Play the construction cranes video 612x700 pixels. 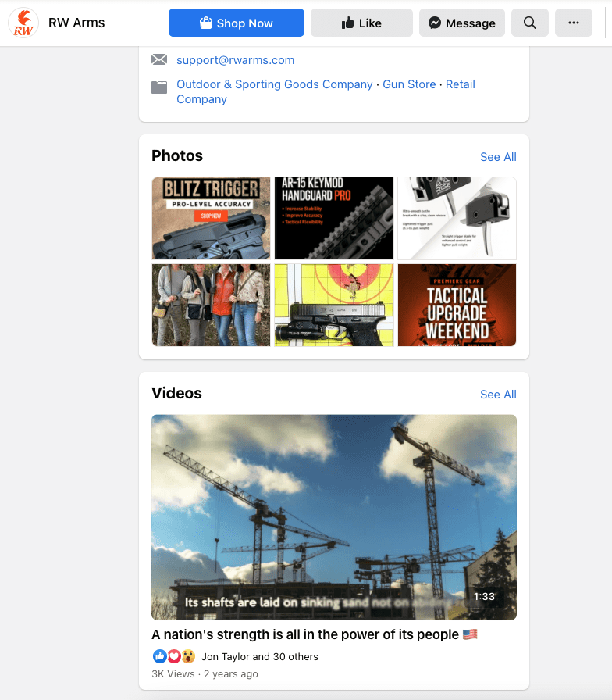coord(334,517)
